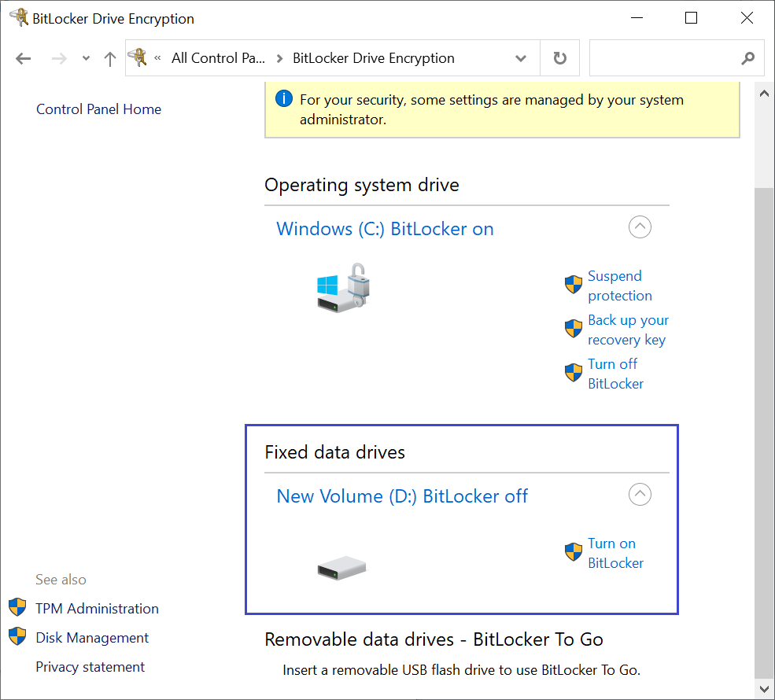Maximize the BitLocker Drive Encryption window
Screen dimensions: 775x700
(x=691, y=18)
